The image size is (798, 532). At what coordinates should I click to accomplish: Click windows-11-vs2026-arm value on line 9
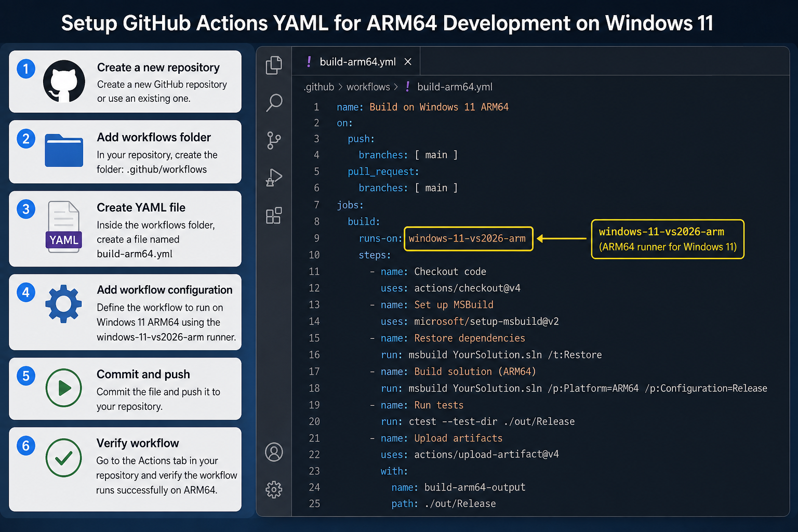click(467, 238)
